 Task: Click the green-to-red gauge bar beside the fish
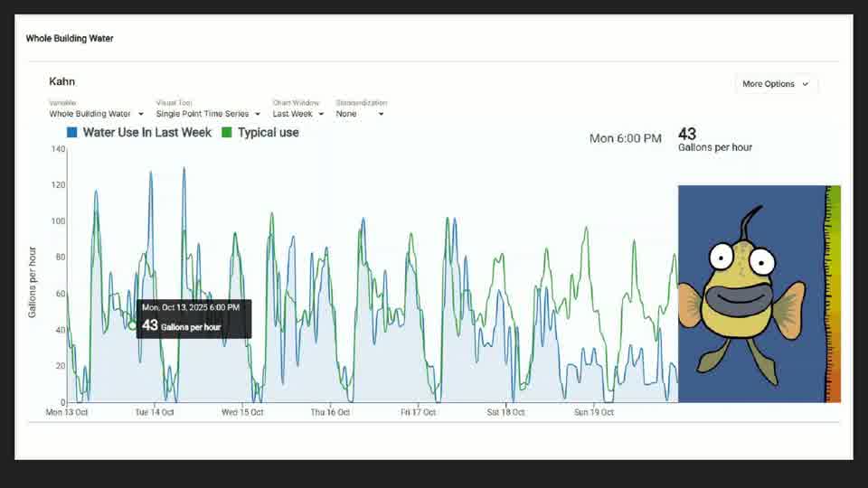click(833, 294)
